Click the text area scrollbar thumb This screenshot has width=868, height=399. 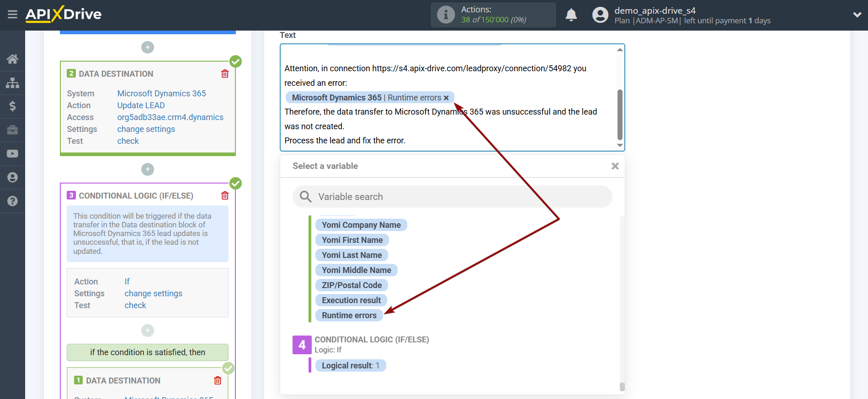tap(620, 115)
